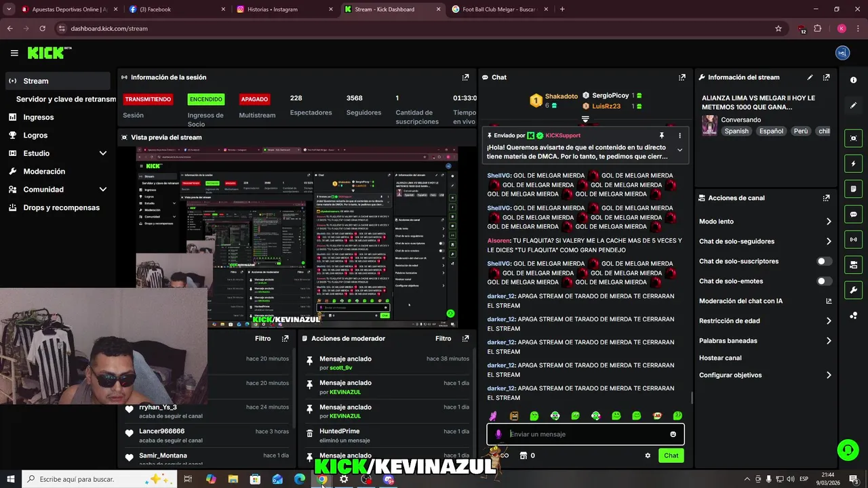Viewport: 868px width, 488px height.
Task: Open the emoji picker in the message box
Action: 673,434
